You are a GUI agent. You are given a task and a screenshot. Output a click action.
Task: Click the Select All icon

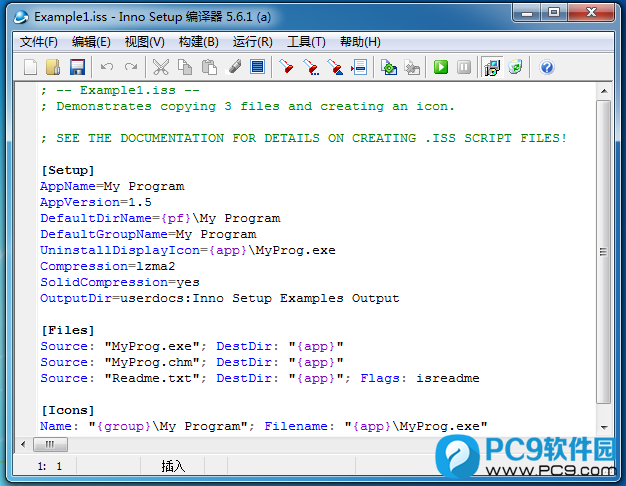tap(258, 67)
